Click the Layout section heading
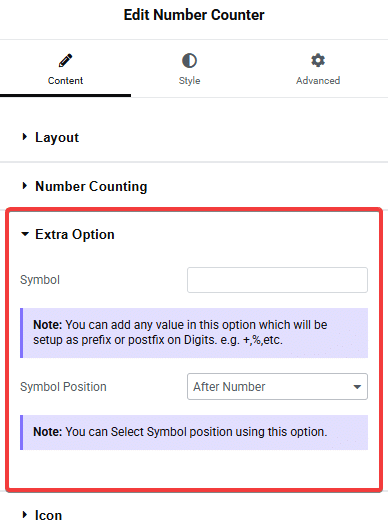 point(57,137)
